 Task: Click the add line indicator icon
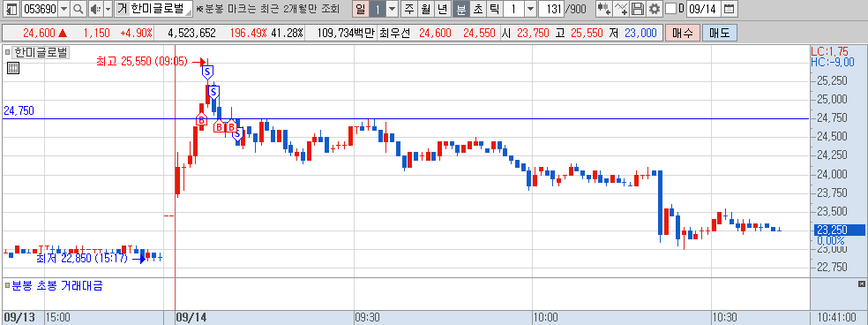click(622, 9)
